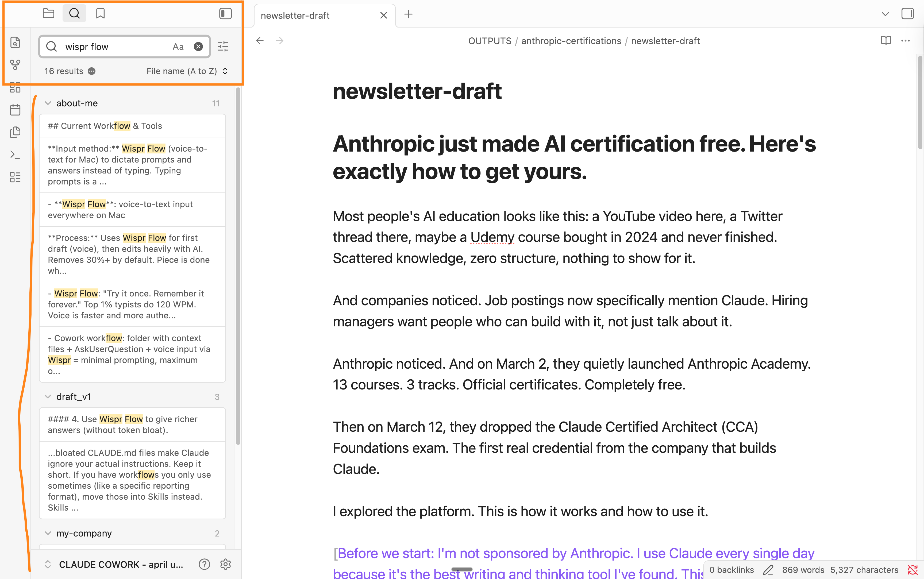Toggle the right sidebar panel
924x579 pixels.
tap(907, 14)
